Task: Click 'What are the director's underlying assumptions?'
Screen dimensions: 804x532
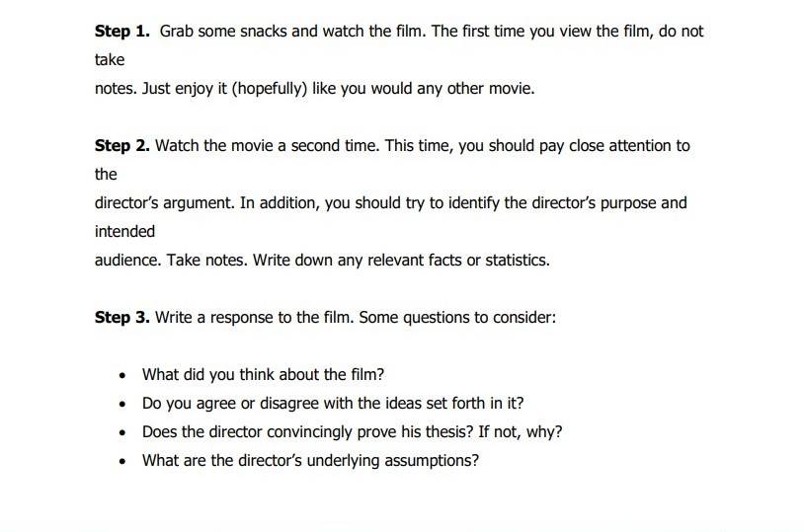Action: coord(310,461)
